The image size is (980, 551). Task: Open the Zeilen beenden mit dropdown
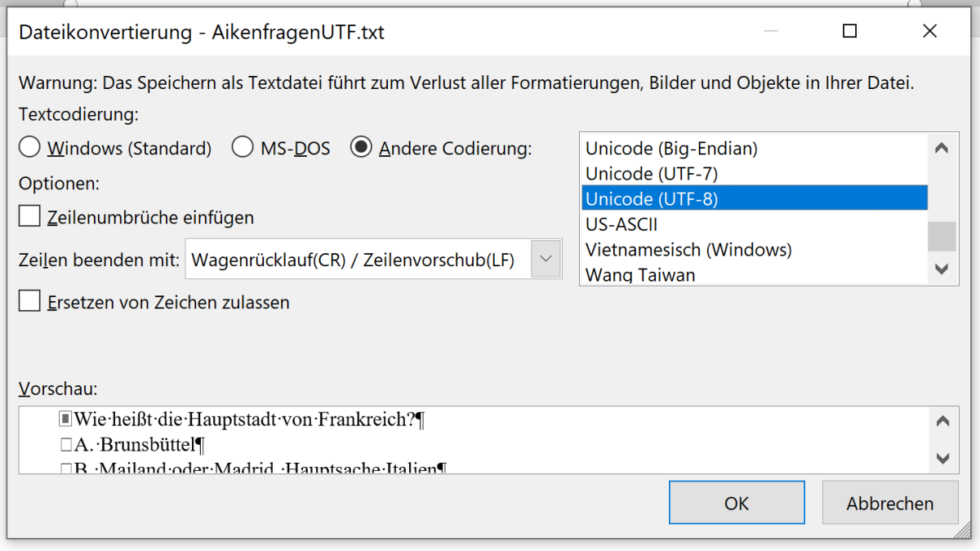[546, 260]
